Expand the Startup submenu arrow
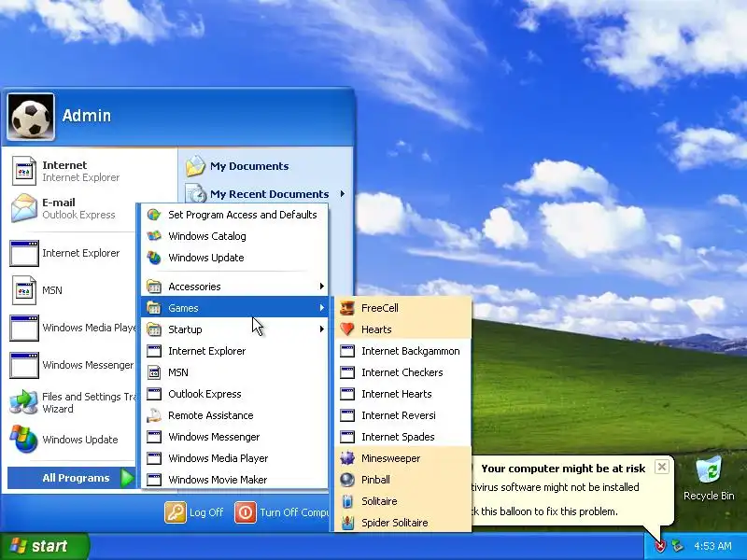This screenshot has height=560, width=747. pyautogui.click(x=322, y=329)
